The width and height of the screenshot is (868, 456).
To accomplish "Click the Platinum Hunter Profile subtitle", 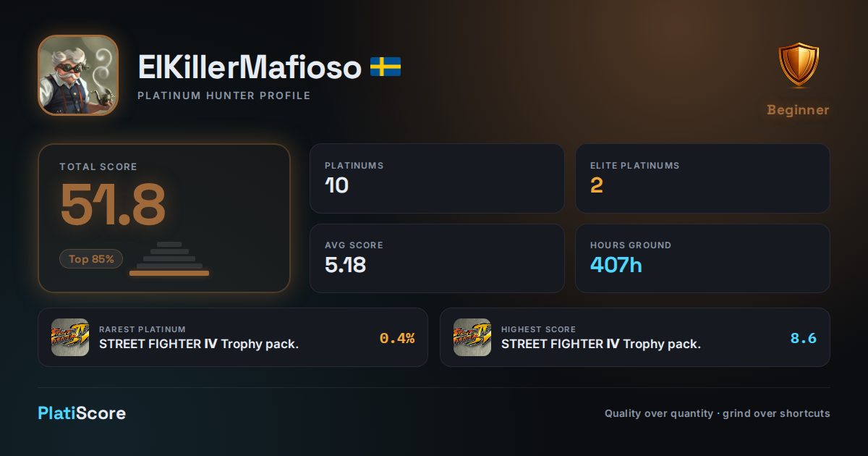I will (x=224, y=96).
